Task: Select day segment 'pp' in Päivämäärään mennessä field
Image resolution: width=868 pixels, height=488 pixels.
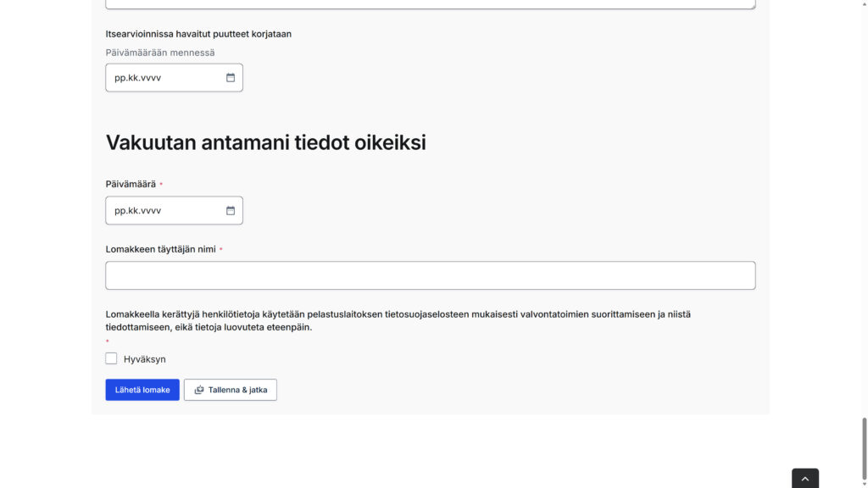Action: pyautogui.click(x=120, y=78)
